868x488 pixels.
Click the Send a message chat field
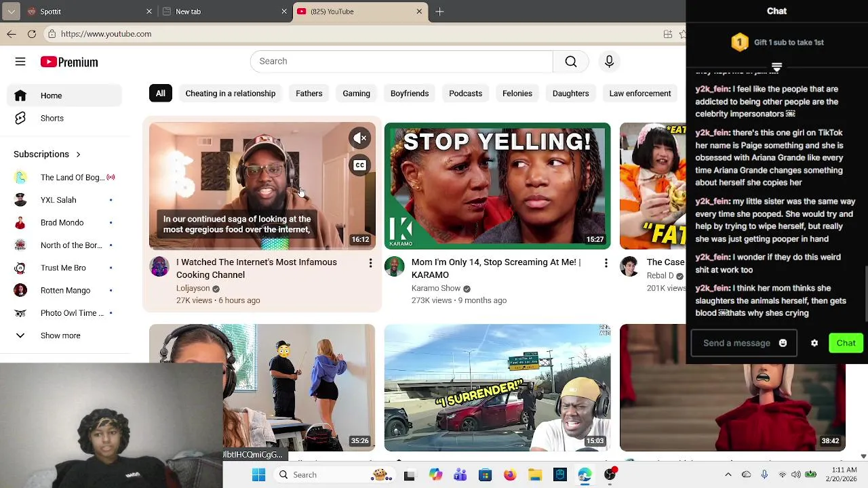pyautogui.click(x=736, y=343)
